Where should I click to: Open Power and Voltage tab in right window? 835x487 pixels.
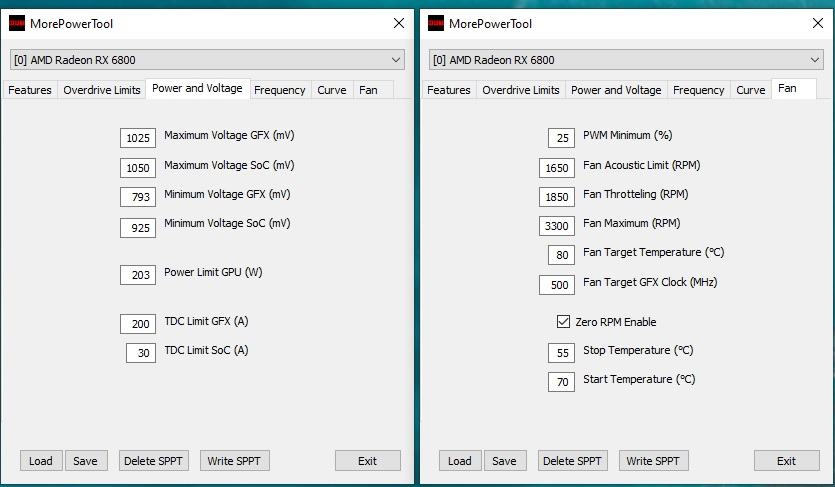point(616,90)
